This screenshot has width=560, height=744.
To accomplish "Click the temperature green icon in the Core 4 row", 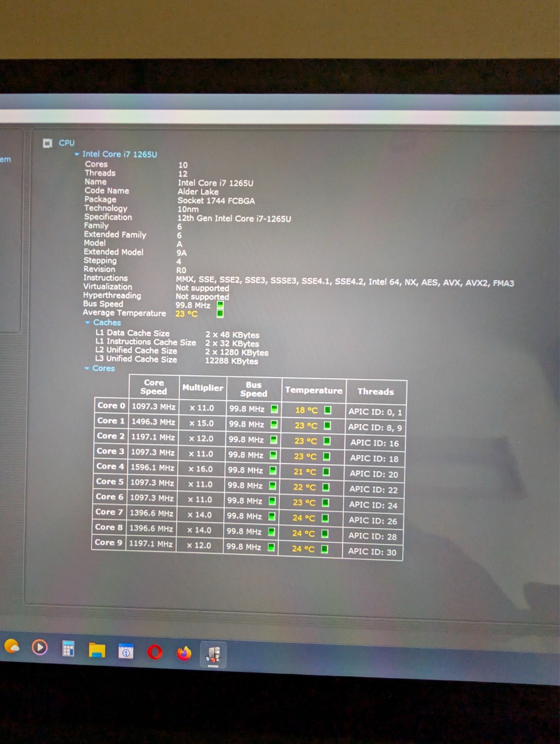I will point(327,472).
